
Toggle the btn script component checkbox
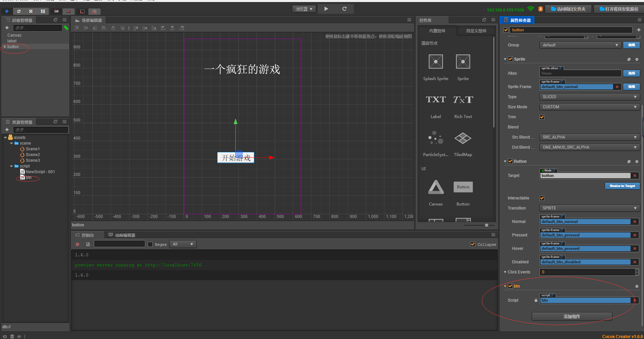pyautogui.click(x=510, y=286)
